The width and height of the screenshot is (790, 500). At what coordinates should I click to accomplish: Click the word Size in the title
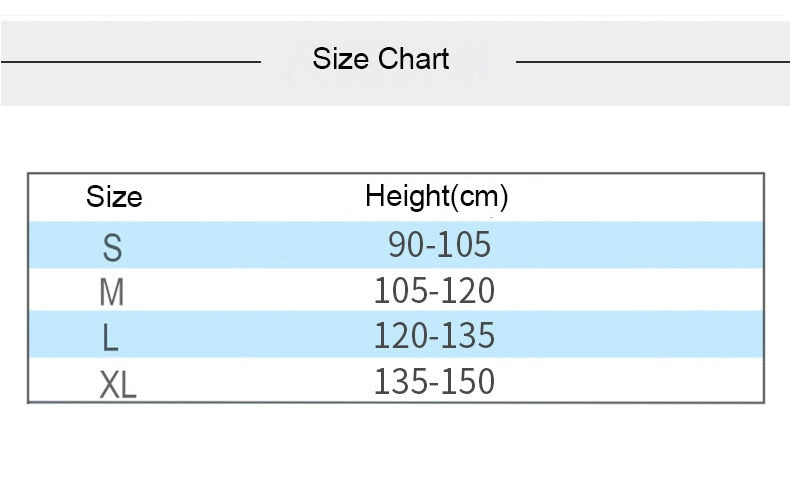(x=341, y=59)
